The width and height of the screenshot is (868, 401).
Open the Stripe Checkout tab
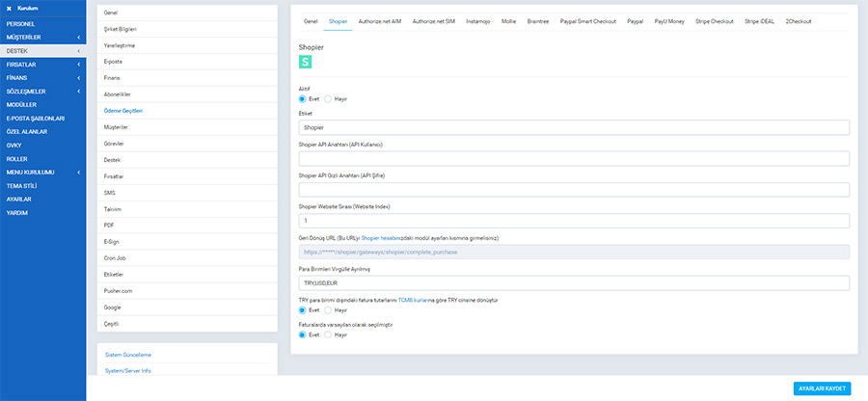(714, 21)
